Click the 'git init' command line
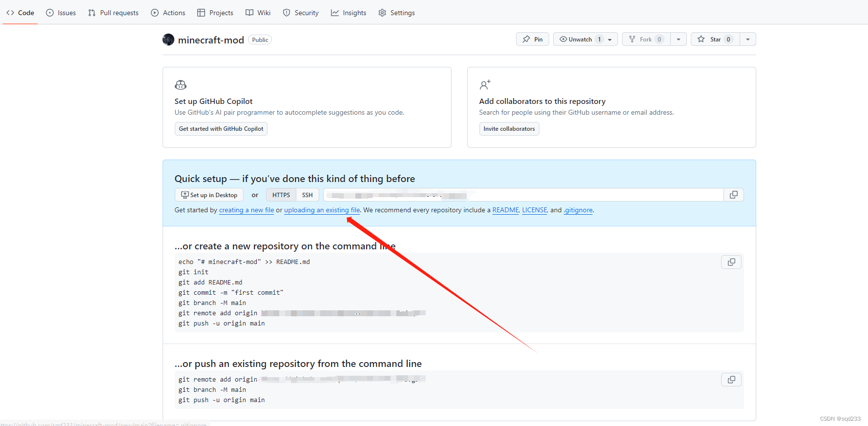This screenshot has width=868, height=426. 193,272
